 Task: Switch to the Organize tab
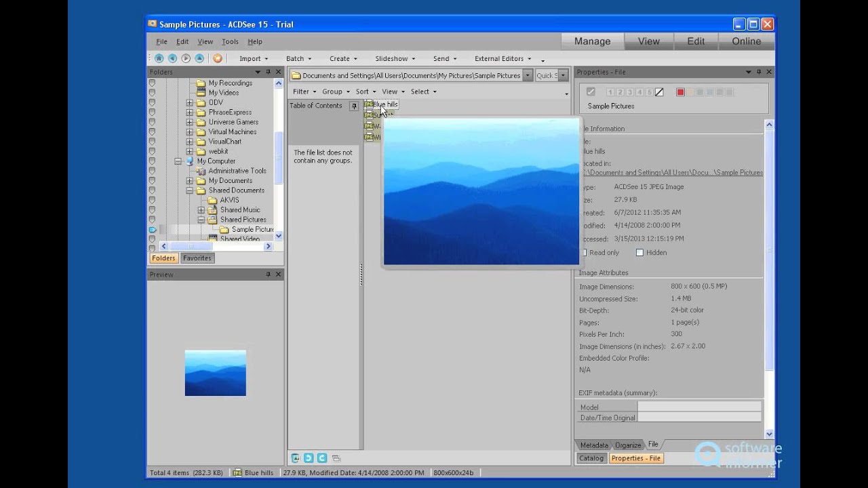point(628,445)
